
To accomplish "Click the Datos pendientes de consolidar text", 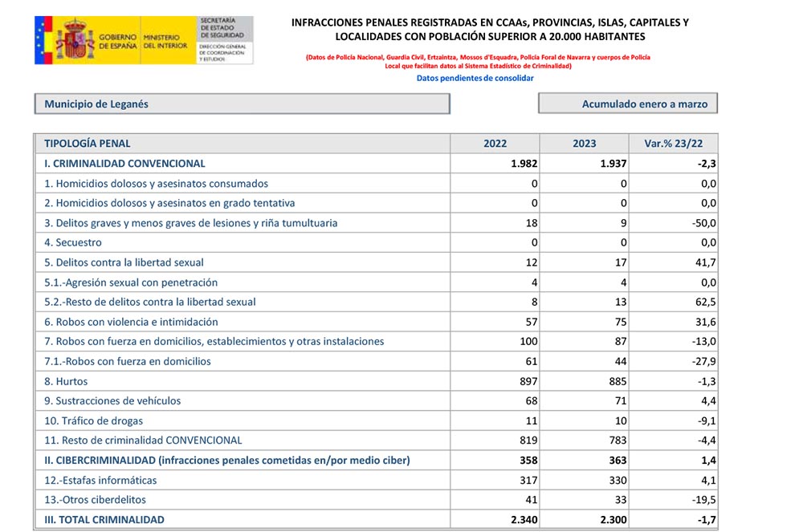I will click(x=475, y=78).
